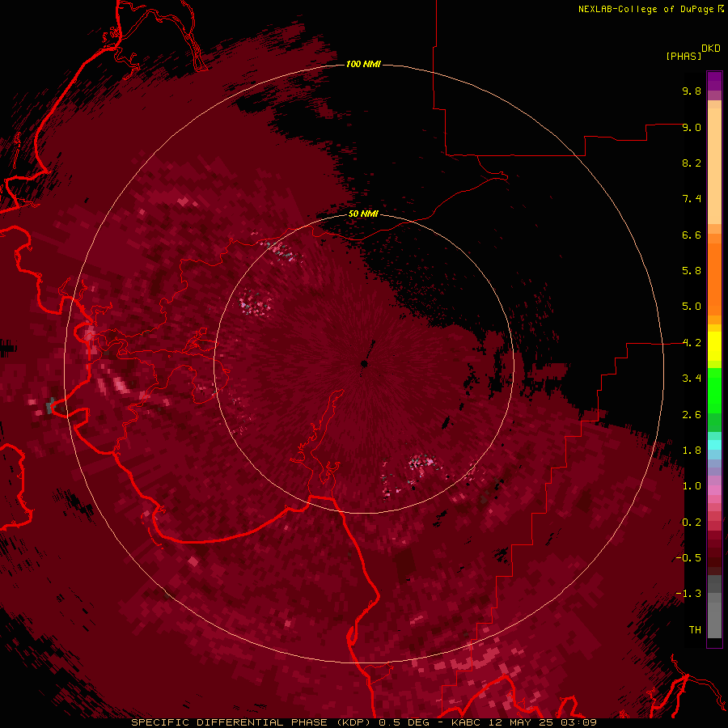The image size is (728, 728).
Task: Click the 1.0 color scale value
Action: coord(692,486)
